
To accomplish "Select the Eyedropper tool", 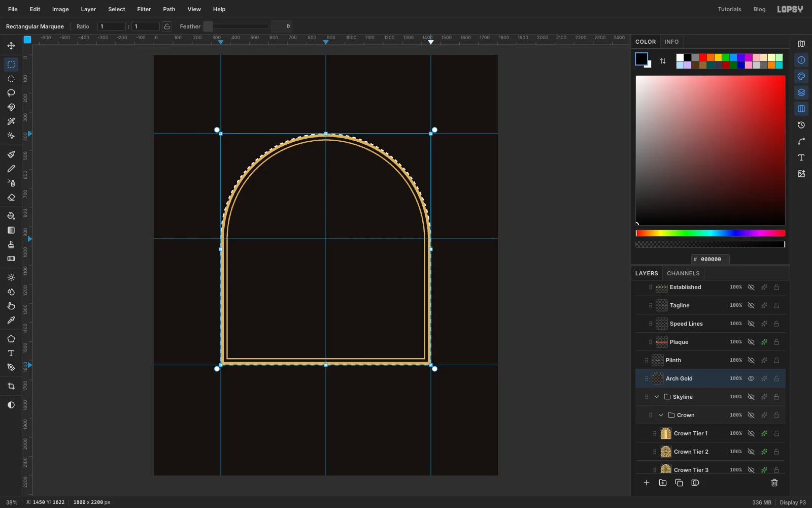I will click(11, 320).
